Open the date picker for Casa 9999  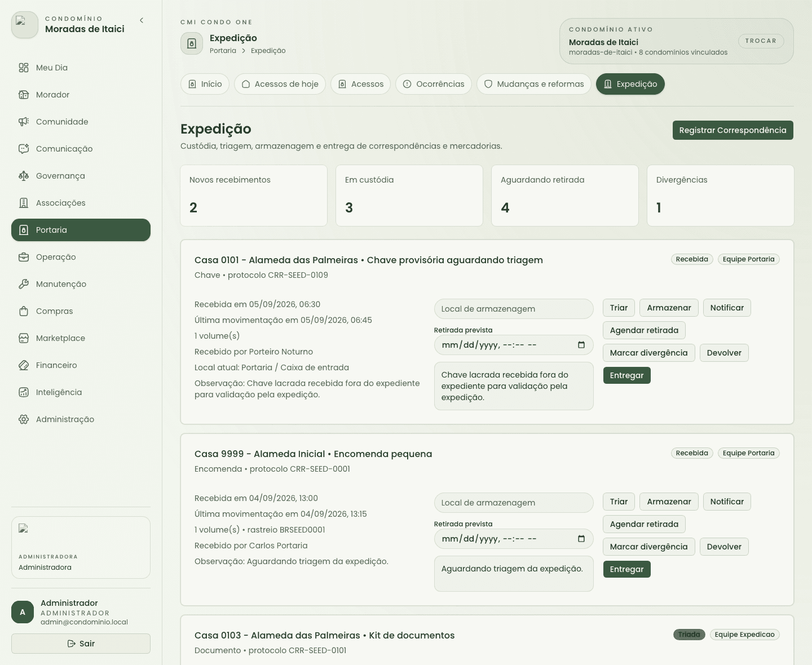(581, 539)
